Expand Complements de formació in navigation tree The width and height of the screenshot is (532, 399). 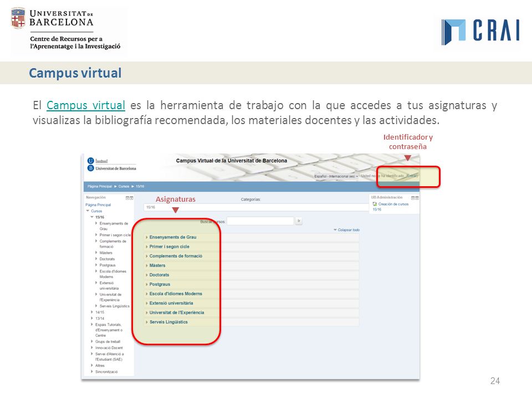[x=96, y=241]
